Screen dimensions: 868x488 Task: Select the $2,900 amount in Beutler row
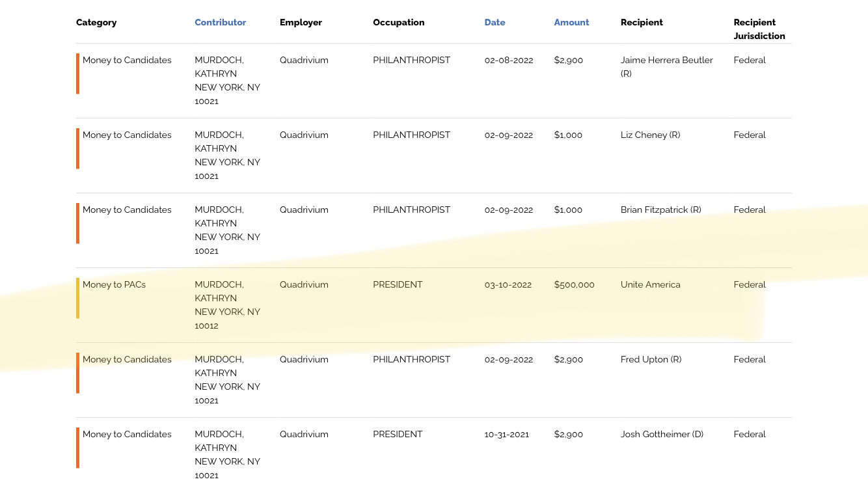click(568, 60)
